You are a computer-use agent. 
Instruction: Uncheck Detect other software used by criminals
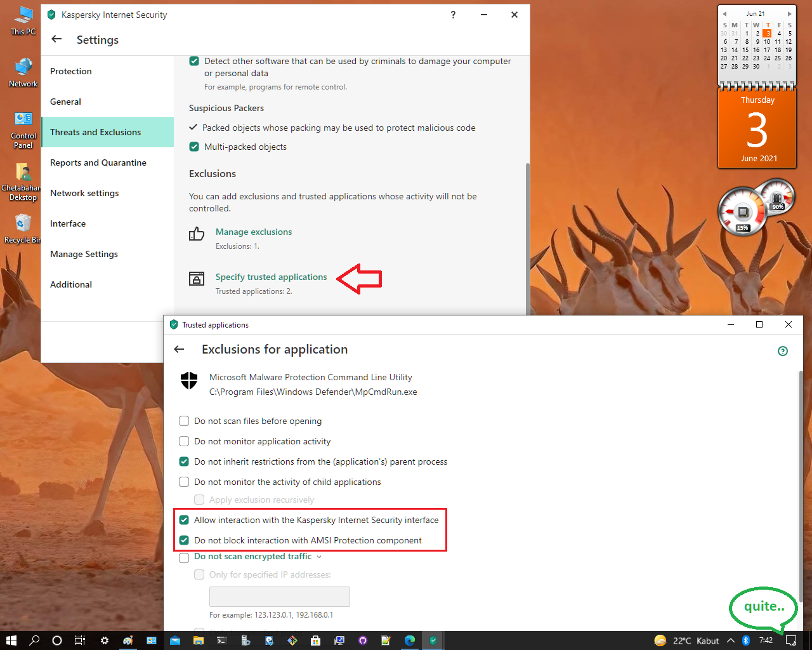[x=194, y=61]
